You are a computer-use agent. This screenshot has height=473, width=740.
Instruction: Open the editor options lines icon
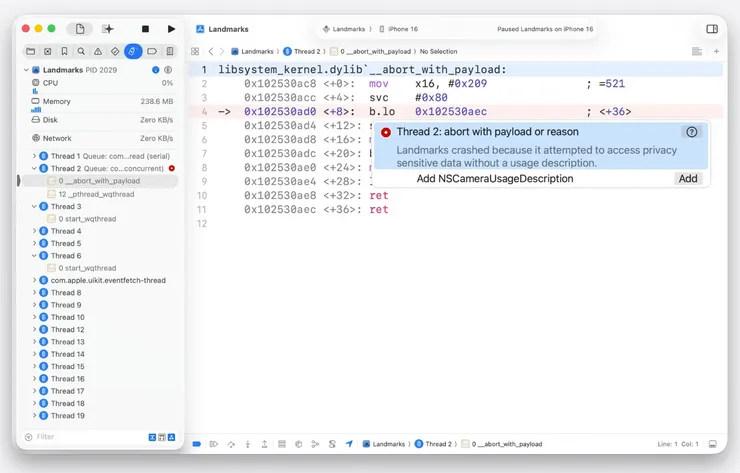point(697,51)
